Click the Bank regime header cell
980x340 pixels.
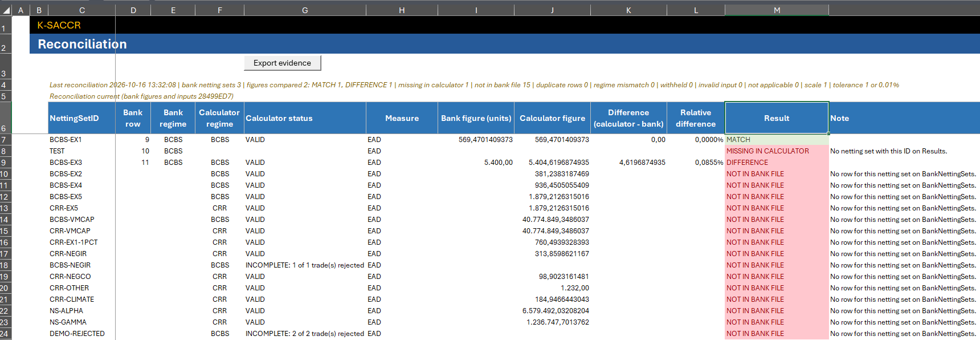173,118
